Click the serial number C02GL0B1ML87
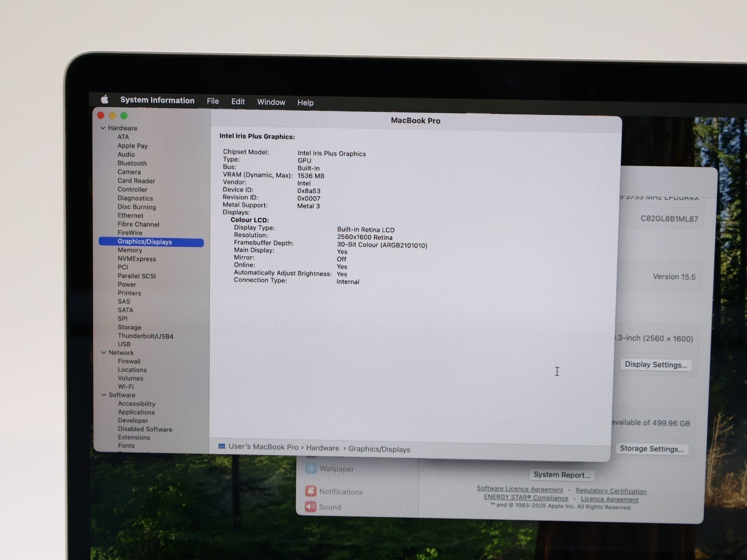Screen dimensions: 747x560 pos(669,218)
